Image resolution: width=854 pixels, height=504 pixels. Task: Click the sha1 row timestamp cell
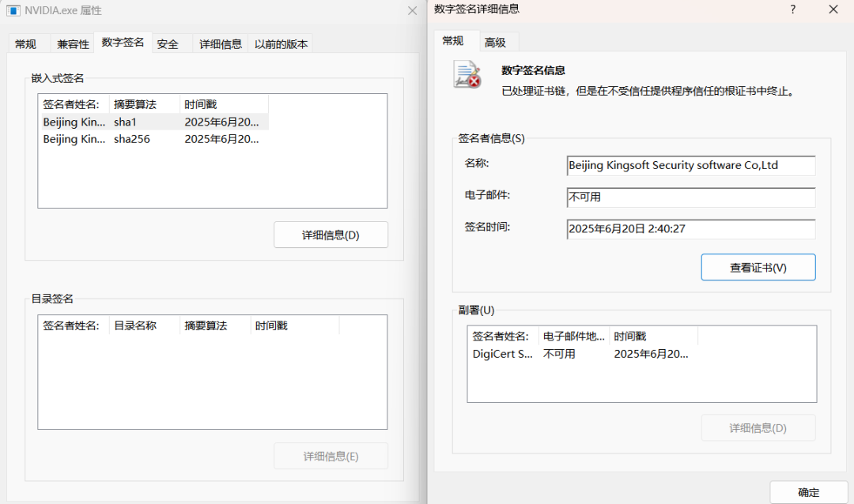(221, 122)
